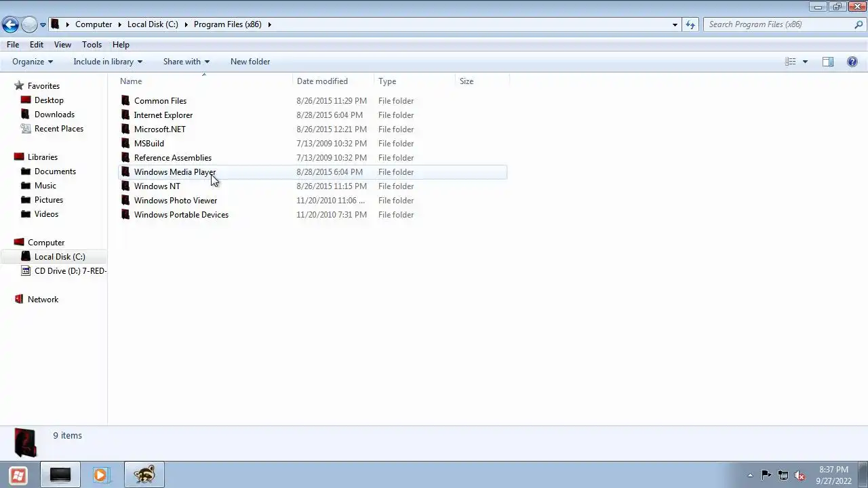Image resolution: width=868 pixels, height=488 pixels.
Task: Select the Windows NT folder icon
Action: [x=125, y=186]
